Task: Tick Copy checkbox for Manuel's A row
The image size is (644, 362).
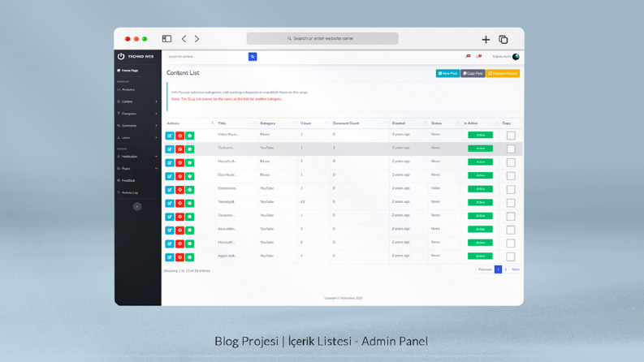Action: pyautogui.click(x=511, y=162)
